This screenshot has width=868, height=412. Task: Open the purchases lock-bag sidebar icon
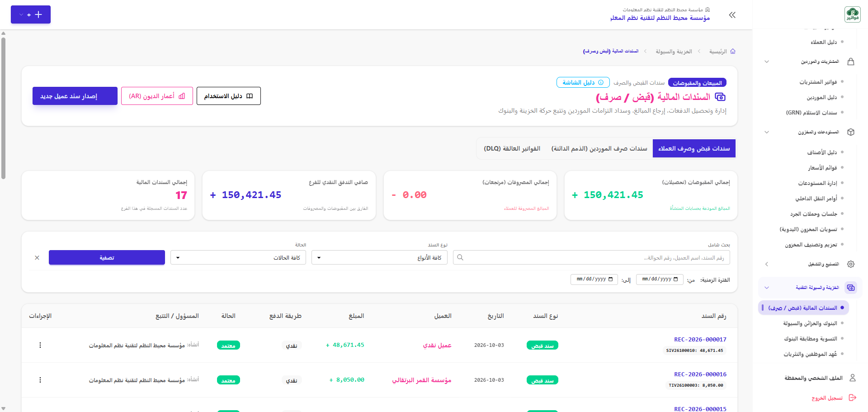(851, 62)
